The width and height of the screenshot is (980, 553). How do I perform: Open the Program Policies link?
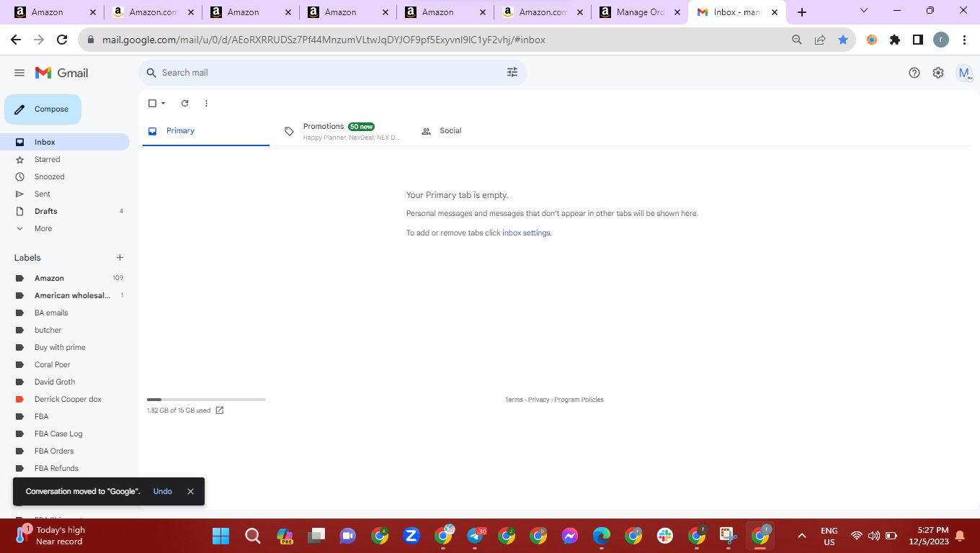579,400
